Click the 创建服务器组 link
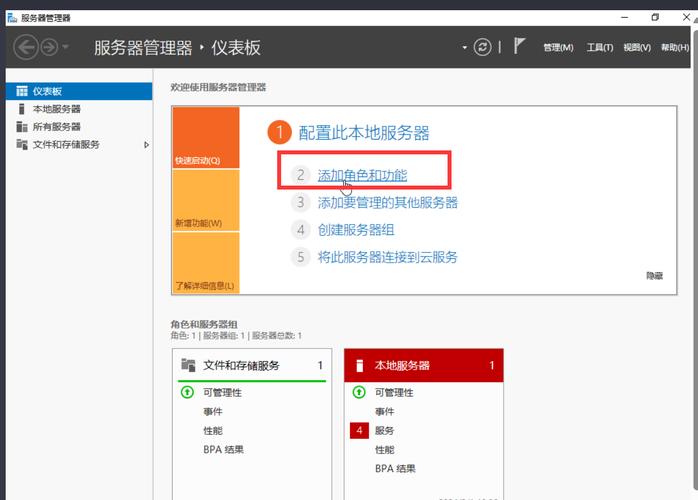Viewport: 698px width, 500px height. (x=356, y=230)
